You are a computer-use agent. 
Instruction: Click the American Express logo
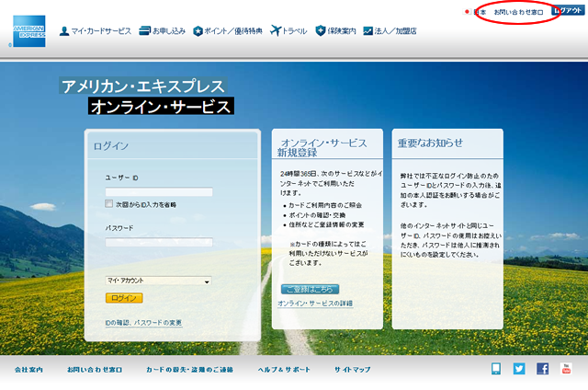[x=29, y=31]
